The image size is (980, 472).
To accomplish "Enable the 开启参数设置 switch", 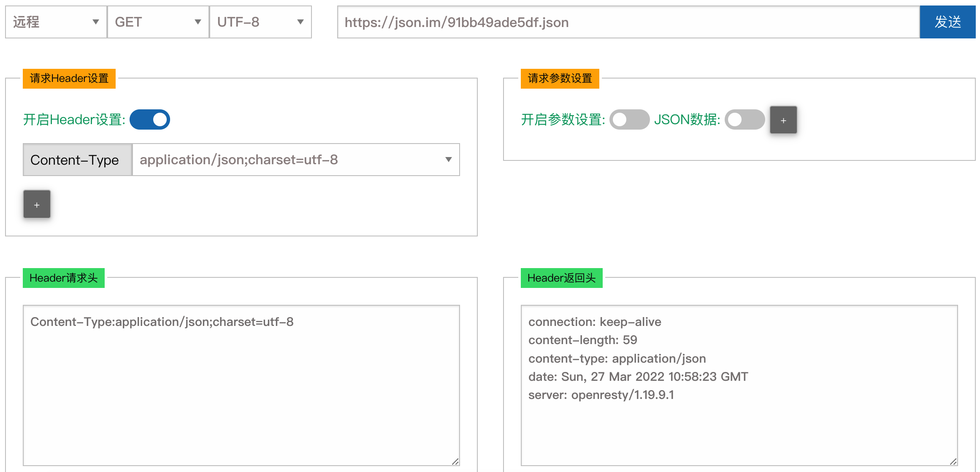I will pos(629,119).
